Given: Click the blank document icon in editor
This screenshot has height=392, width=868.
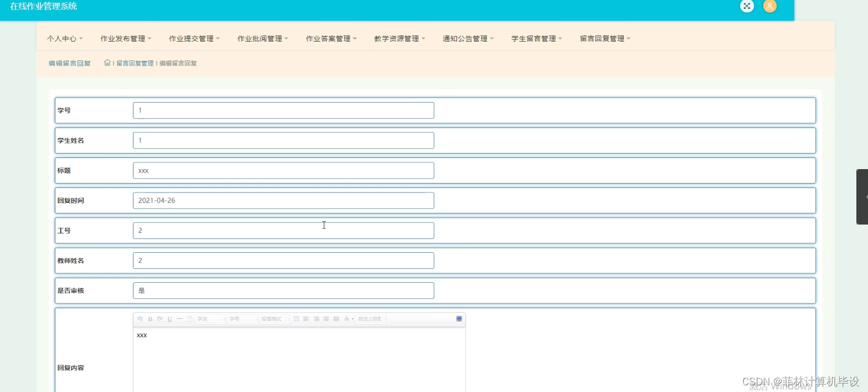Looking at the screenshot, I should coord(189,319).
